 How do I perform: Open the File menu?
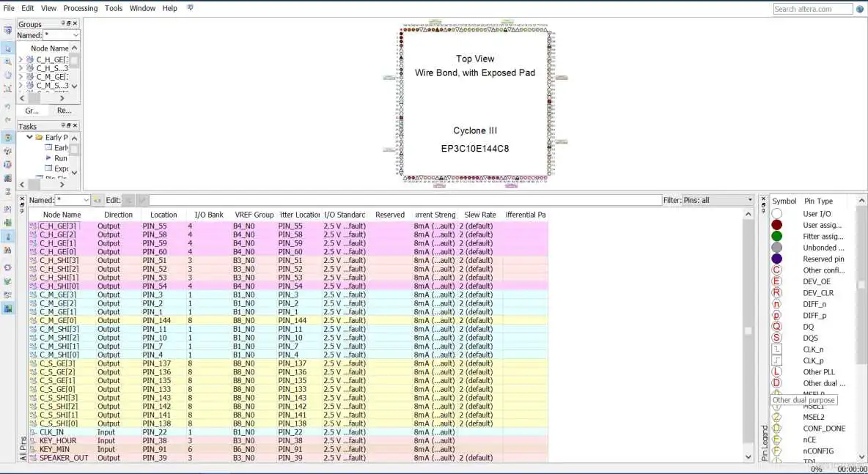pos(9,8)
